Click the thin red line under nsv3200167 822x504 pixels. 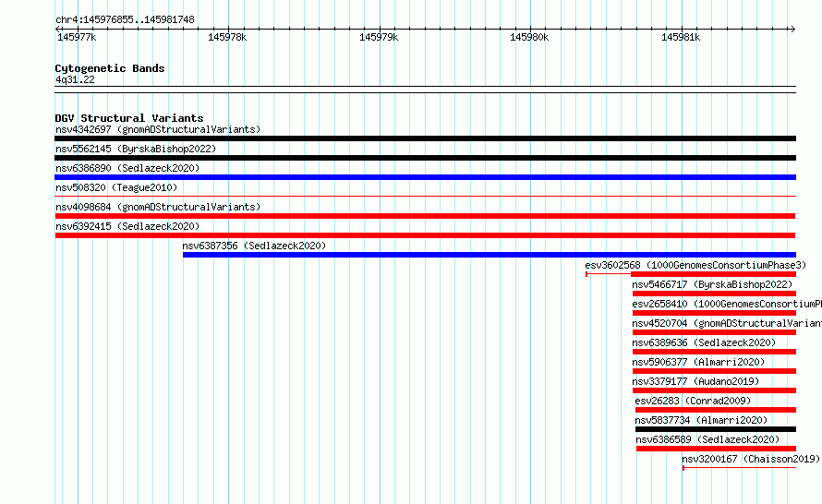tap(739, 468)
